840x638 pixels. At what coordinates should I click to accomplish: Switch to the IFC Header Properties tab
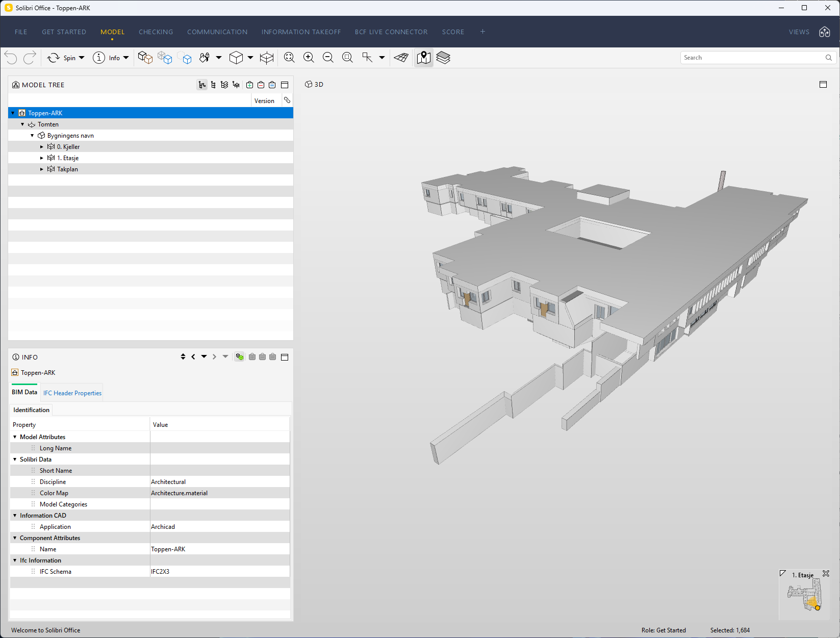pos(72,393)
